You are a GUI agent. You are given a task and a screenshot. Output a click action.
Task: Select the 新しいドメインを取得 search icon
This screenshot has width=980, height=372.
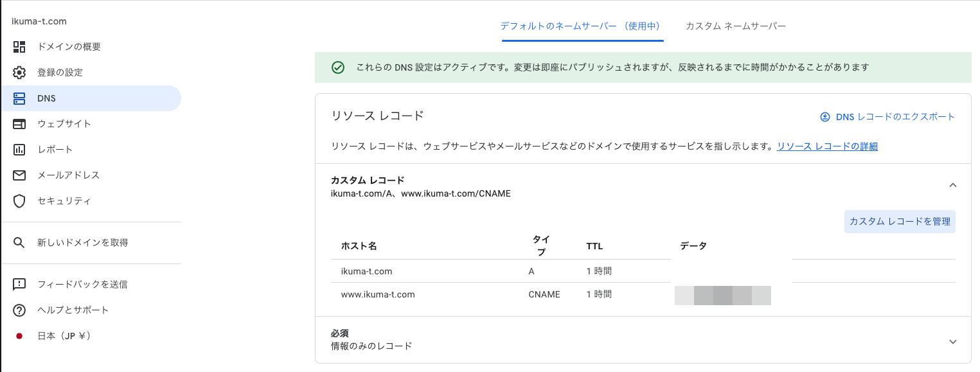[x=19, y=242]
